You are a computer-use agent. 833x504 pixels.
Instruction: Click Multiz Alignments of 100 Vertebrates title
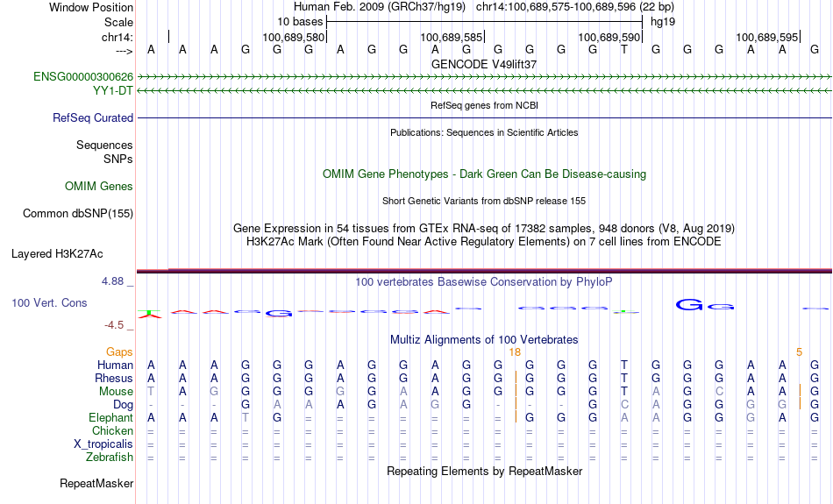(x=484, y=340)
